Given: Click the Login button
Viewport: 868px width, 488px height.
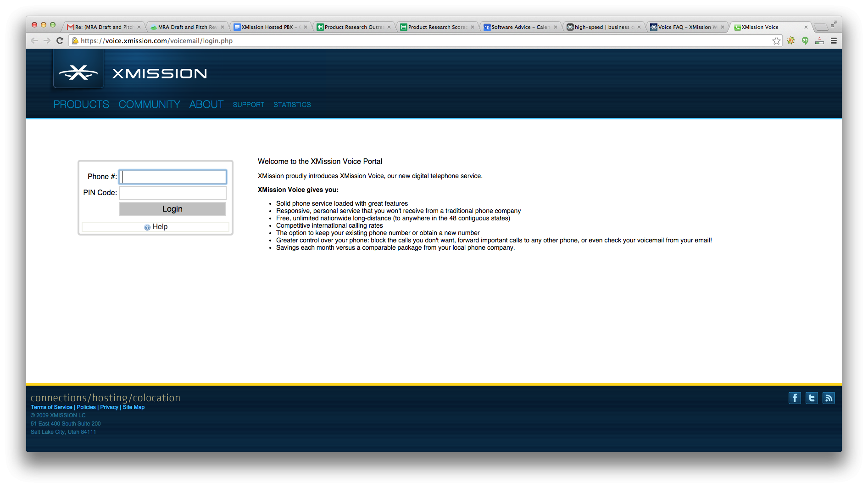Looking at the screenshot, I should click(x=172, y=209).
